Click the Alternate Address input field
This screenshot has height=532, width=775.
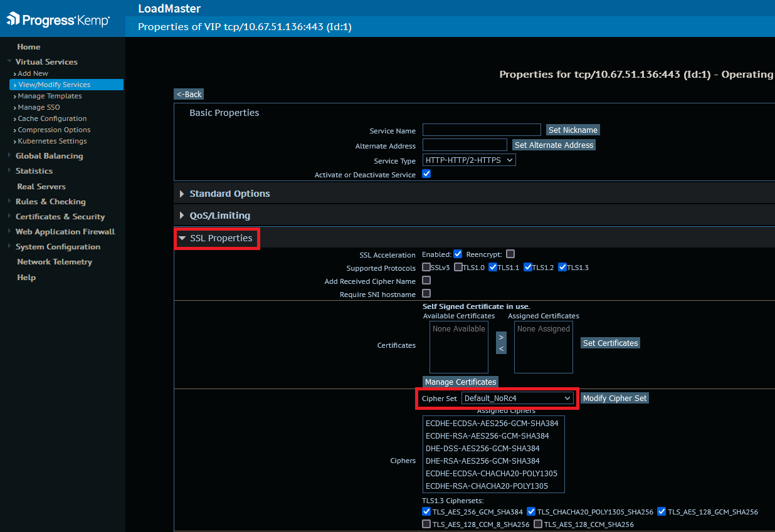click(x=465, y=145)
